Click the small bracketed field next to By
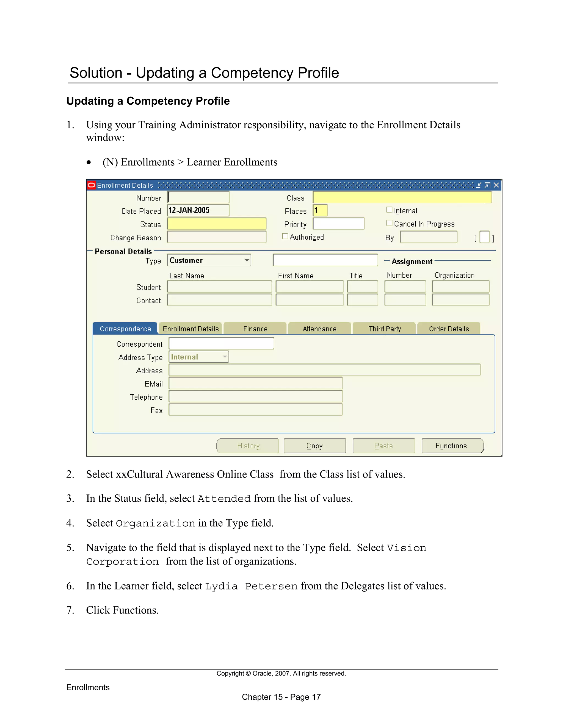Viewport: 563px width, 728px height. [485, 237]
